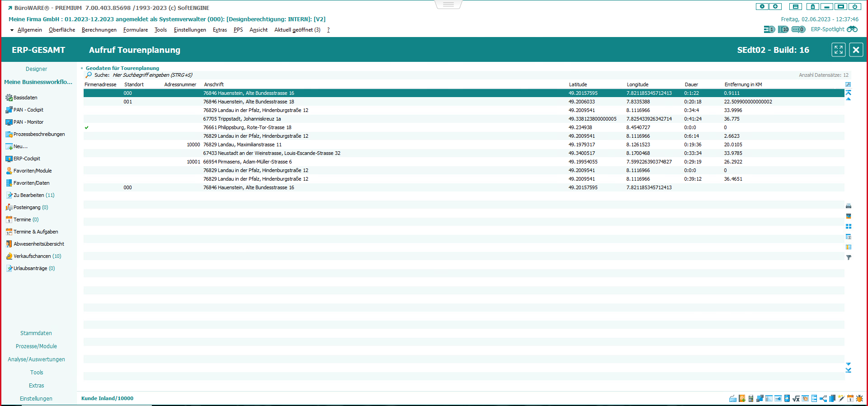Expand the Stammdaten sidebar section
This screenshot has width=868, height=406.
click(x=36, y=333)
